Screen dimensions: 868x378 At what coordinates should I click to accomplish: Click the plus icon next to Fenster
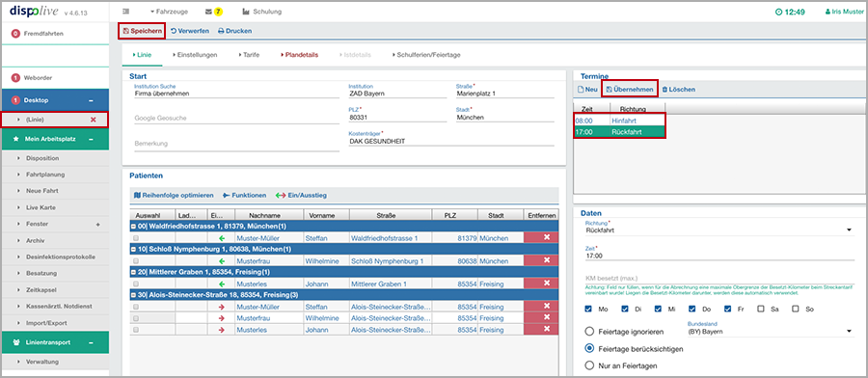[98, 224]
